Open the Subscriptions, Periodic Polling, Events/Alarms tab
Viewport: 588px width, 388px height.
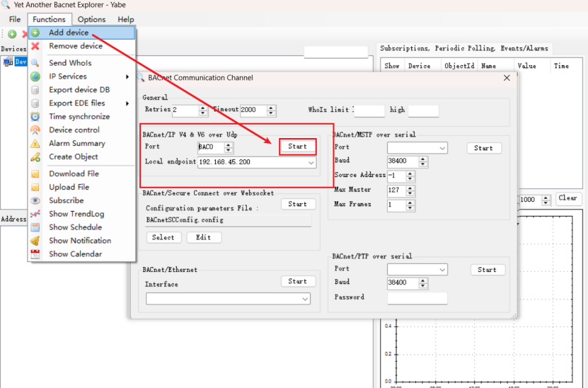(x=464, y=48)
